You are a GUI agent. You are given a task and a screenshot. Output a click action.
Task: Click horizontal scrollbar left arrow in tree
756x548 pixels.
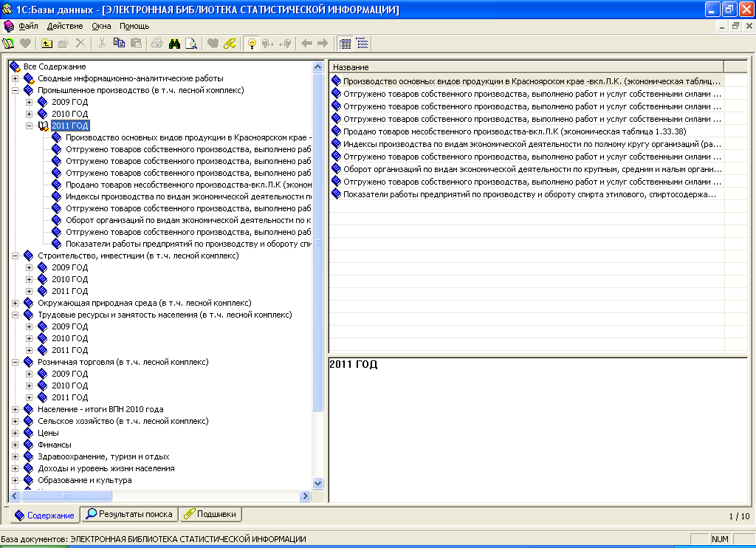coord(15,496)
